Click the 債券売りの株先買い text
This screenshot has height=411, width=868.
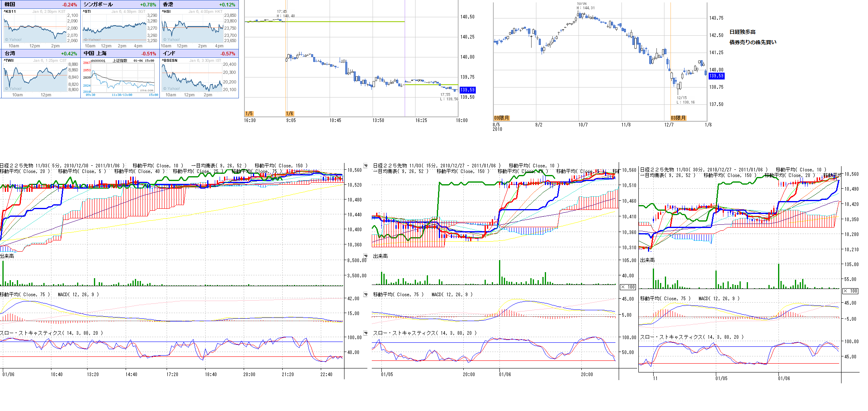(753, 42)
